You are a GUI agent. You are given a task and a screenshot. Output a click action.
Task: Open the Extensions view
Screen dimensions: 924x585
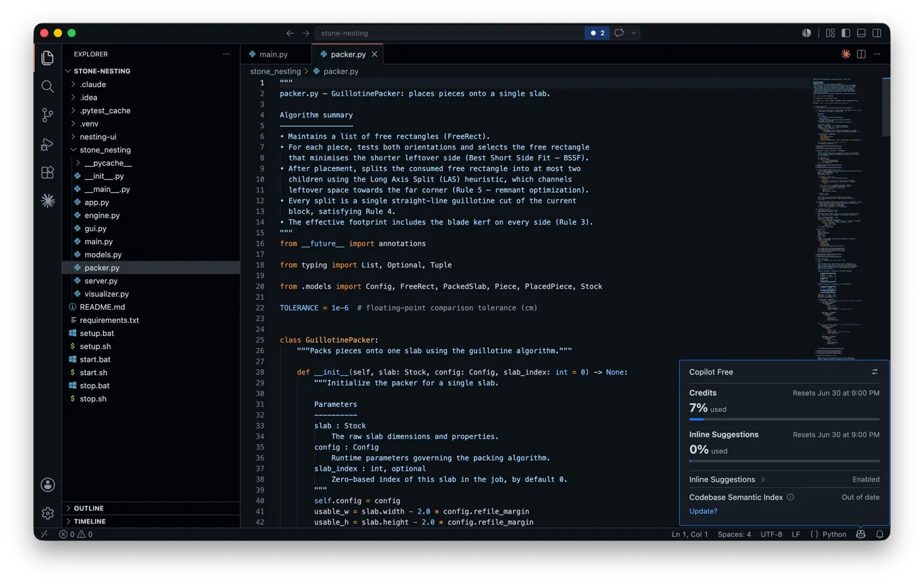click(x=48, y=172)
